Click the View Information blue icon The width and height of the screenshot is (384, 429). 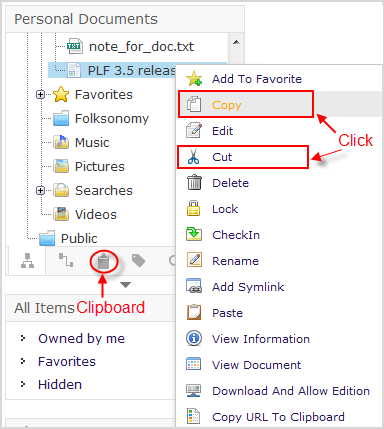(x=194, y=338)
